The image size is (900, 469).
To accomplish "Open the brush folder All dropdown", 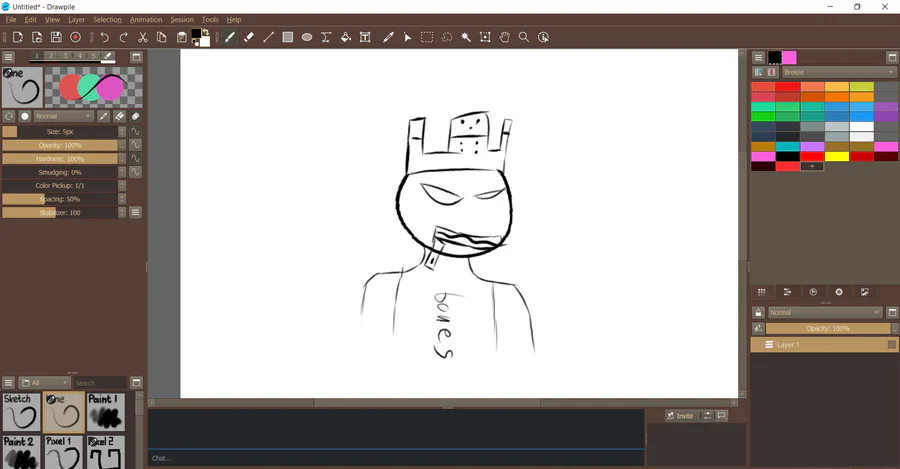I will pyautogui.click(x=44, y=383).
